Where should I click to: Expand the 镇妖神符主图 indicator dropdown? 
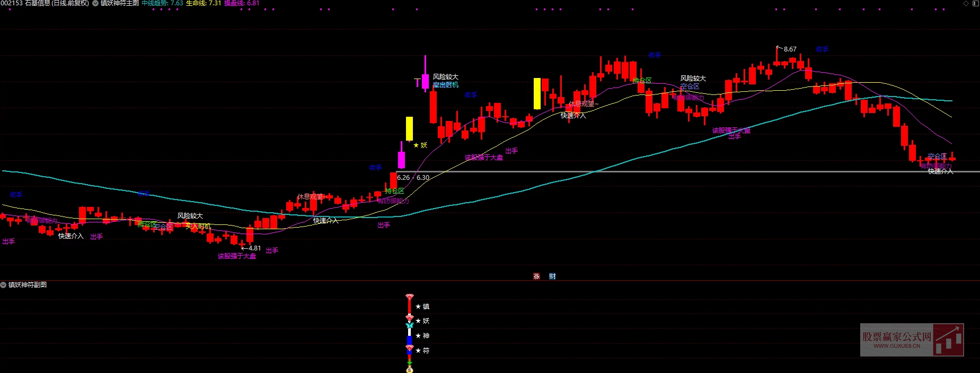tap(95, 3)
